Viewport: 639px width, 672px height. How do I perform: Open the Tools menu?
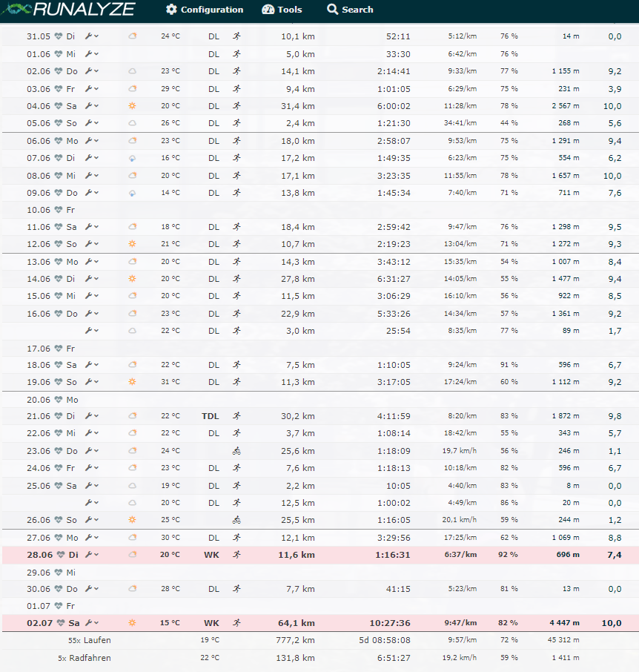282,10
